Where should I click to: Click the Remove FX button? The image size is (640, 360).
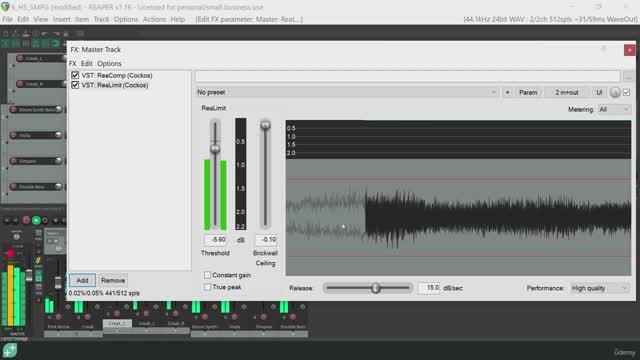click(x=113, y=280)
